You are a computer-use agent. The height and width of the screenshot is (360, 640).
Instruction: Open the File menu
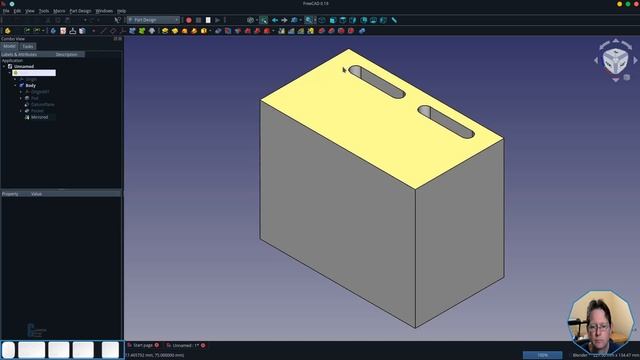[6, 11]
